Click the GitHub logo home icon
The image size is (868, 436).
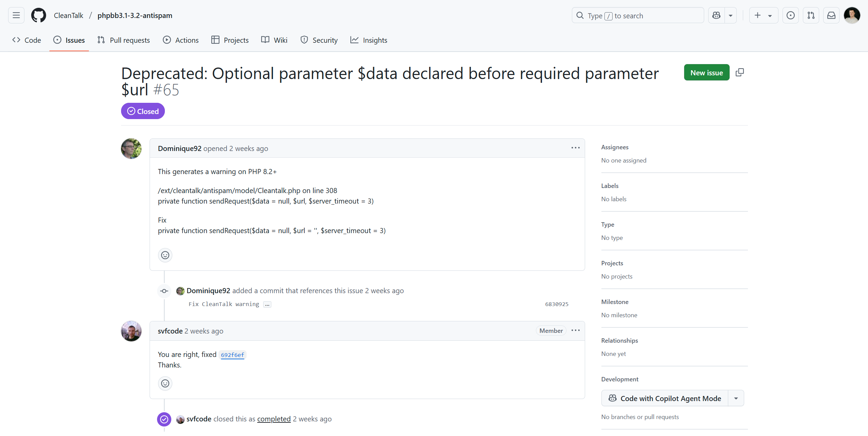click(x=38, y=15)
